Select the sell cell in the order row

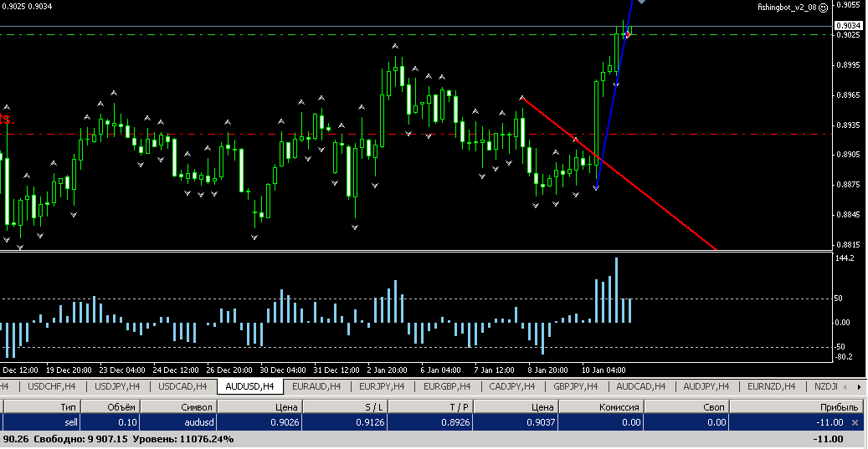click(x=42, y=422)
